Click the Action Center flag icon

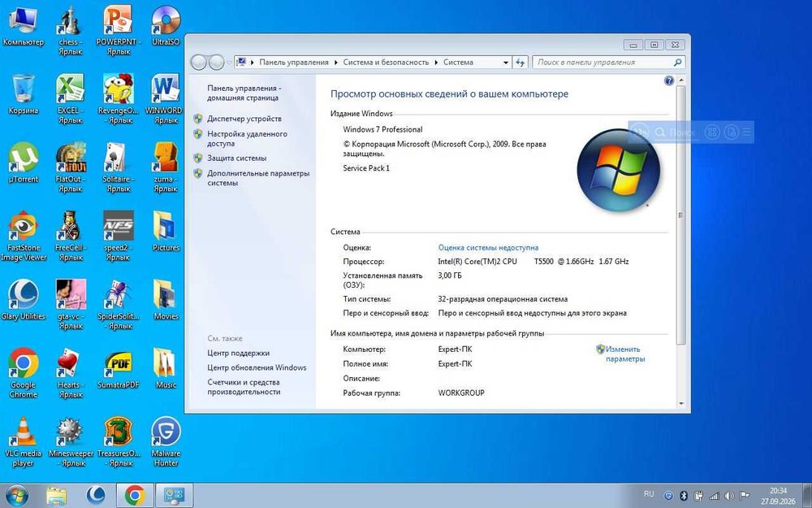pos(744,496)
